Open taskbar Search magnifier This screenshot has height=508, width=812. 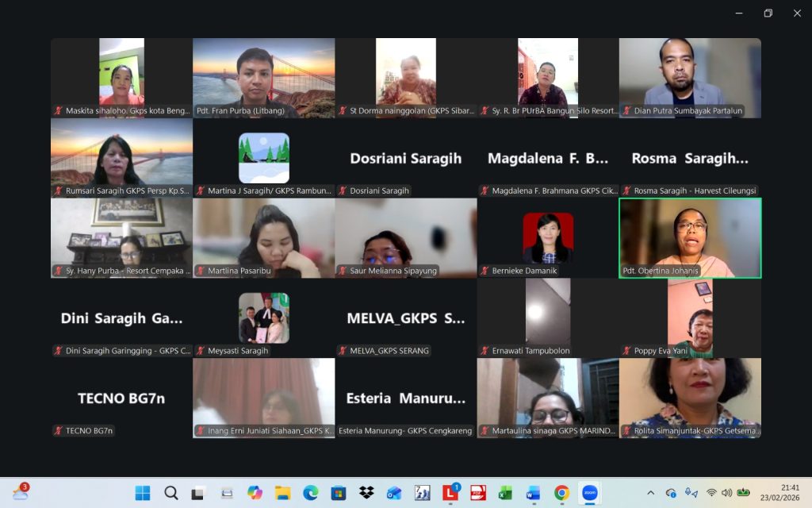click(170, 493)
